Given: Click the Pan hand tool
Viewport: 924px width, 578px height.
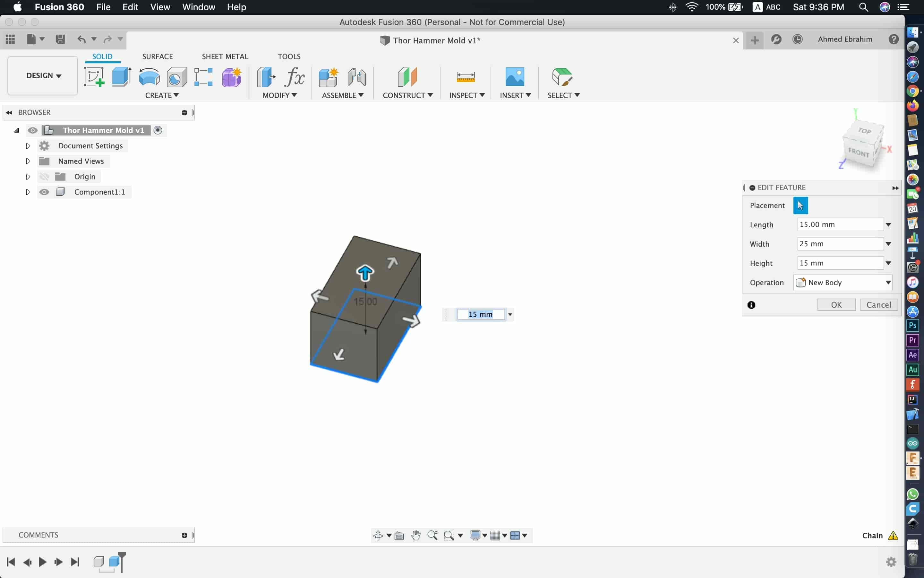Looking at the screenshot, I should coord(416,535).
